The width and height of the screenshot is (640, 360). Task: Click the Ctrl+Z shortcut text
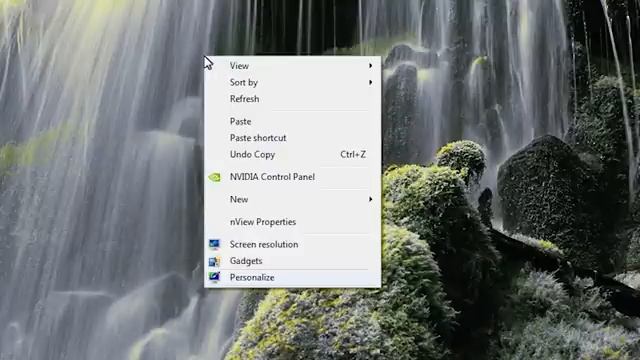point(353,154)
